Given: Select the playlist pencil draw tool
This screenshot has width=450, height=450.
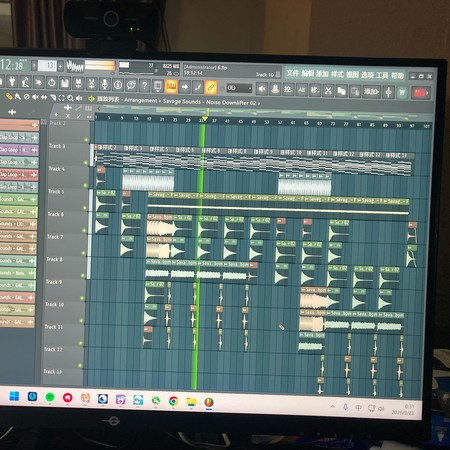Looking at the screenshot, I should pos(9,97).
